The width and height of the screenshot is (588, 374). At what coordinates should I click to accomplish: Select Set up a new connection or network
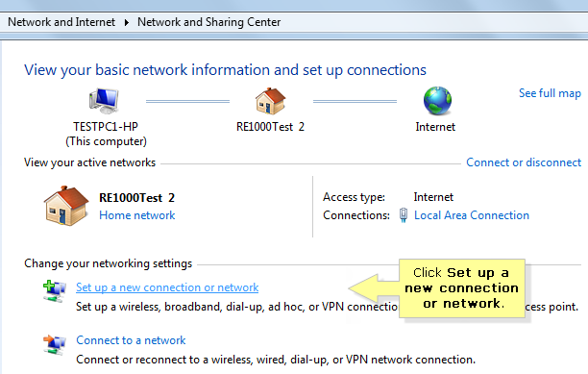[x=167, y=287]
